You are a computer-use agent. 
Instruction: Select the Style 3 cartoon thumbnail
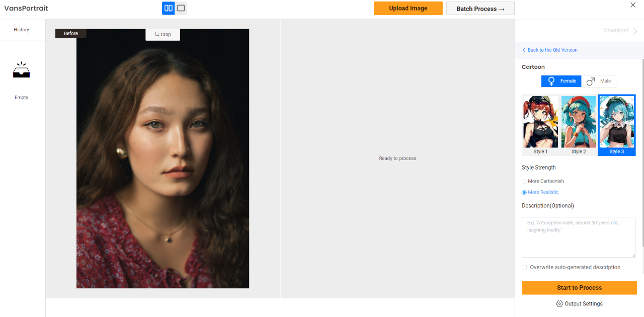coord(617,125)
